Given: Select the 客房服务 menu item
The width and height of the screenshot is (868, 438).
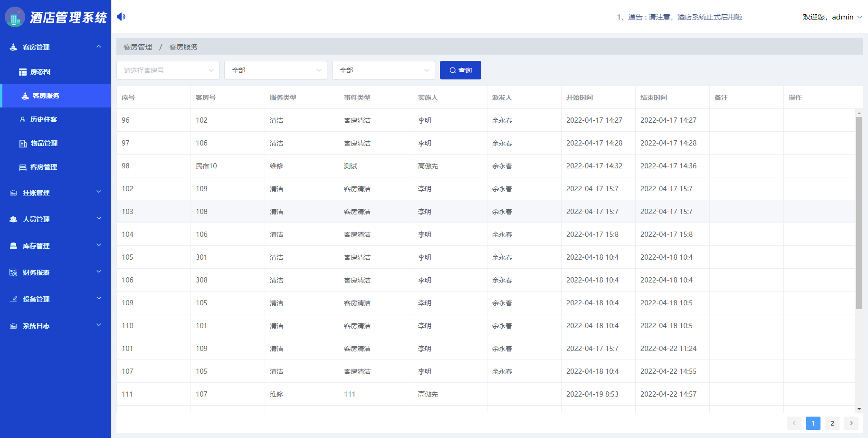Looking at the screenshot, I should pyautogui.click(x=56, y=96).
